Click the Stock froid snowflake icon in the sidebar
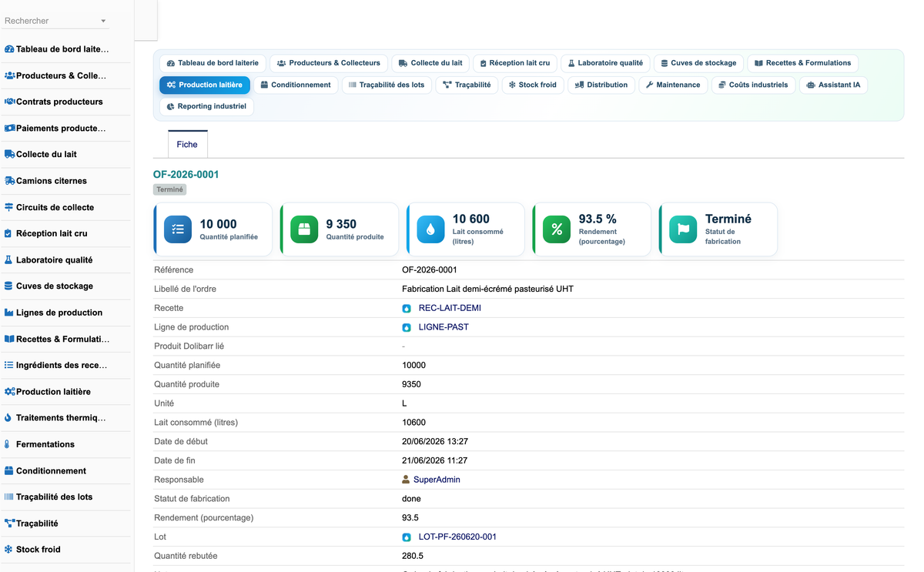This screenshot has height=572, width=924. coord(8,550)
